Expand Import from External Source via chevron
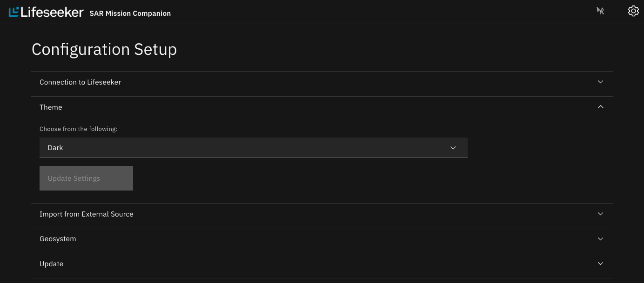Image resolution: width=644 pixels, height=283 pixels. pyautogui.click(x=600, y=214)
